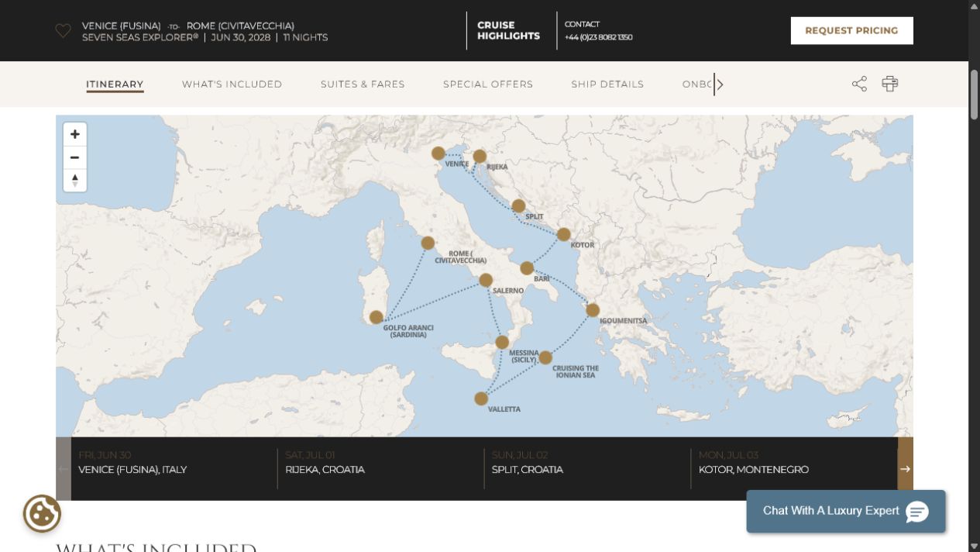Image resolution: width=980 pixels, height=552 pixels.
Task: Open Cruise Highlights link
Action: tap(508, 31)
